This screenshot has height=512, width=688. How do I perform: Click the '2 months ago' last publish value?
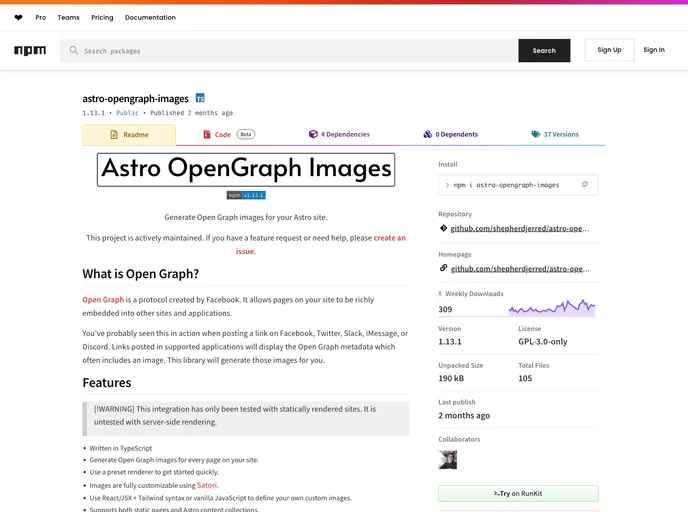pos(464,415)
